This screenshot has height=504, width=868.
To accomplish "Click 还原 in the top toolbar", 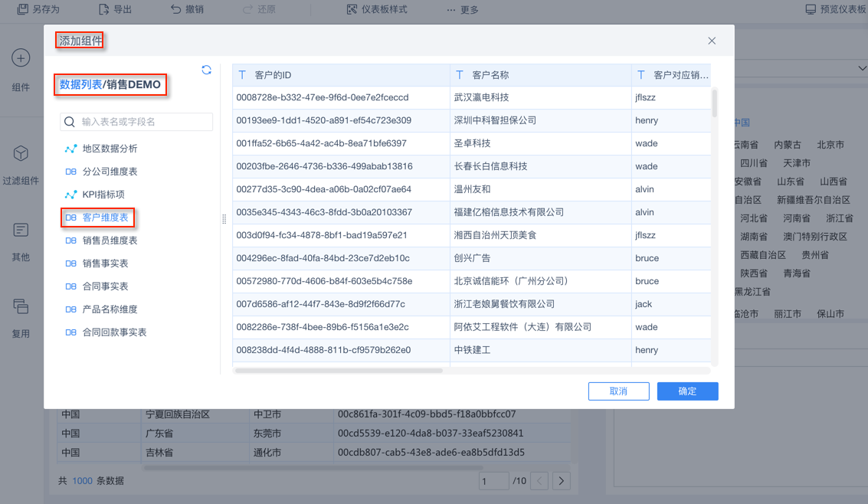I will [x=259, y=9].
